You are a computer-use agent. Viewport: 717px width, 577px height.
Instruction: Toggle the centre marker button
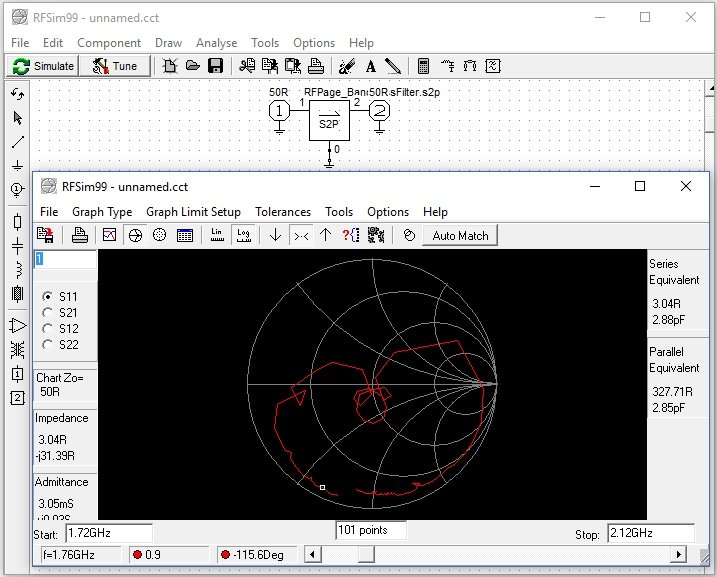click(x=301, y=235)
